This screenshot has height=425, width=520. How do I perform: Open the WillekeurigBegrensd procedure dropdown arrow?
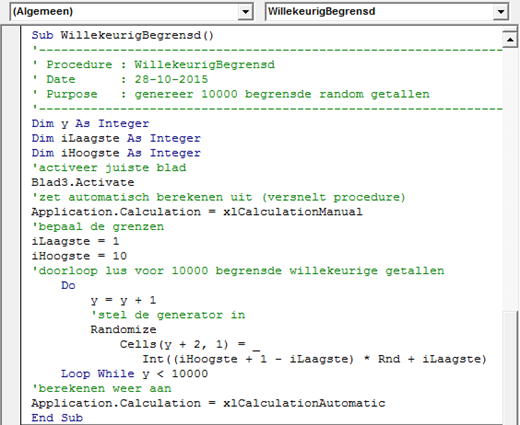[501, 12]
